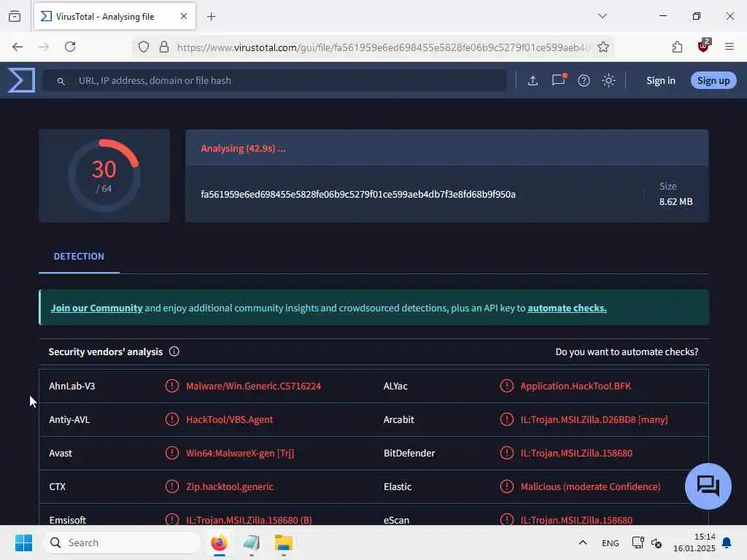Viewport: 747px width, 560px height.
Task: Open File Explorer from the taskbar
Action: [284, 542]
